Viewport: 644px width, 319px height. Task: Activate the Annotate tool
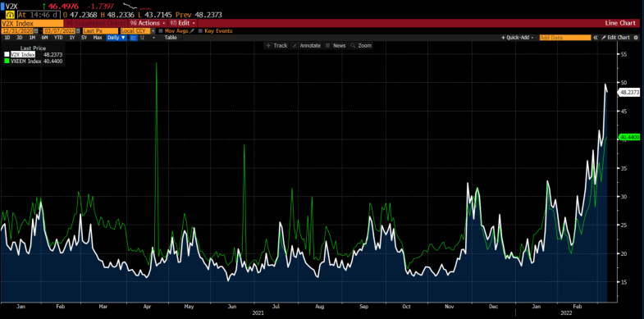click(306, 46)
